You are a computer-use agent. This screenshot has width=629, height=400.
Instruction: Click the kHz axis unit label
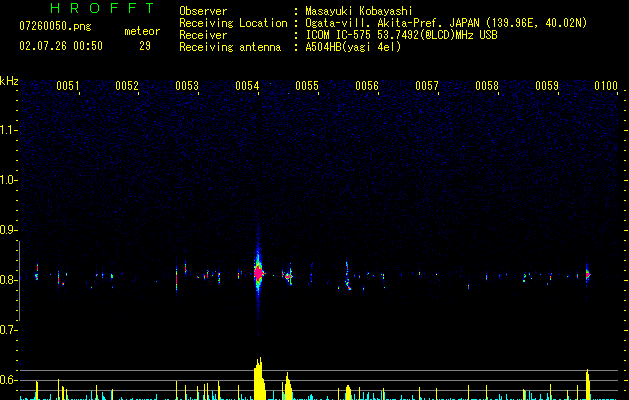point(9,81)
